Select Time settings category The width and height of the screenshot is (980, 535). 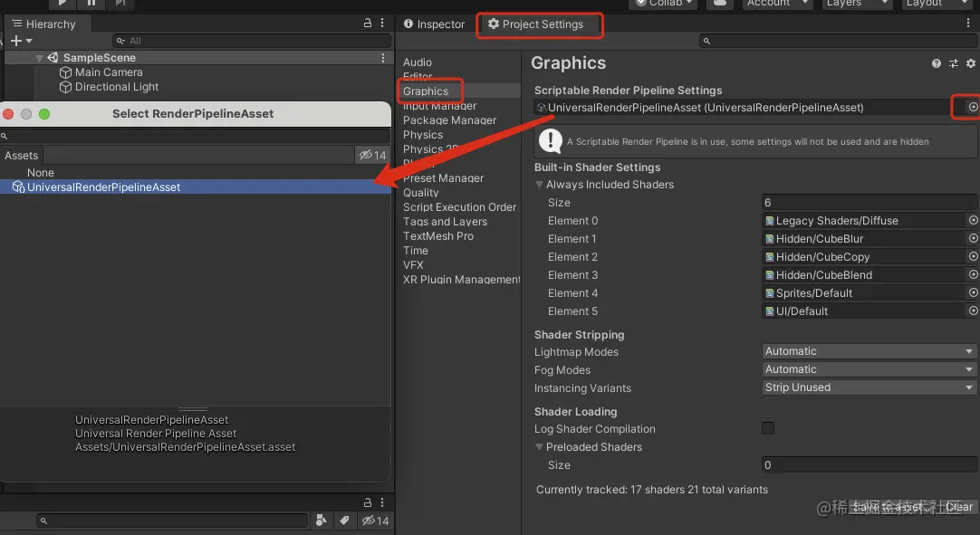pyautogui.click(x=416, y=250)
